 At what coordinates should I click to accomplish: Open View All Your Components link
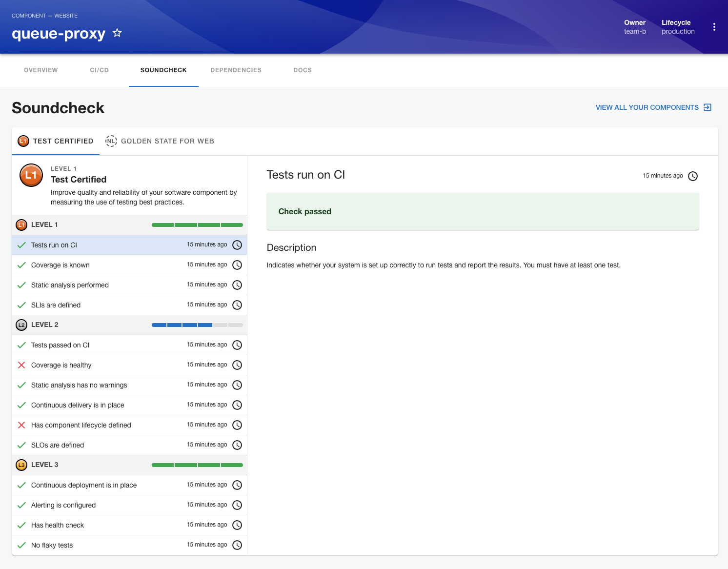647,107
